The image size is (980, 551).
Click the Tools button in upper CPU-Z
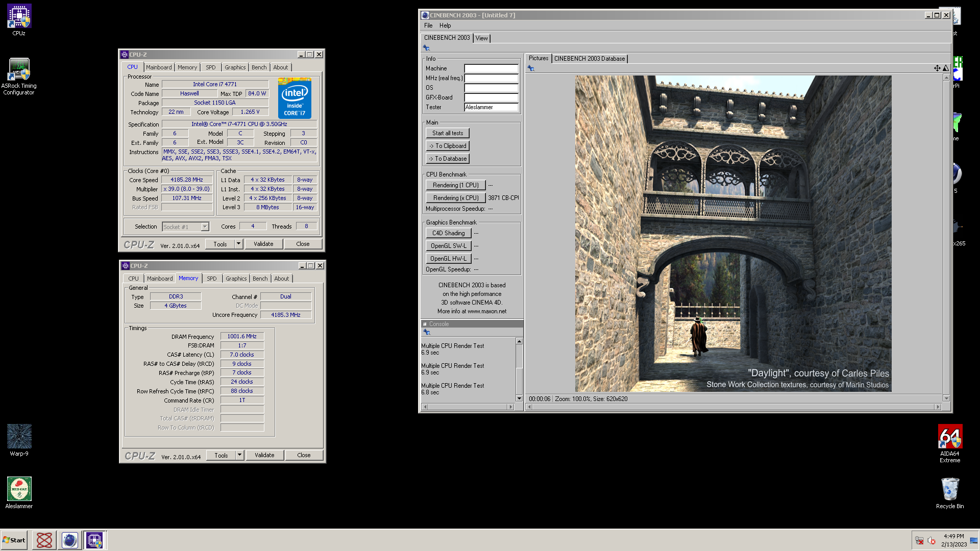pyautogui.click(x=220, y=244)
